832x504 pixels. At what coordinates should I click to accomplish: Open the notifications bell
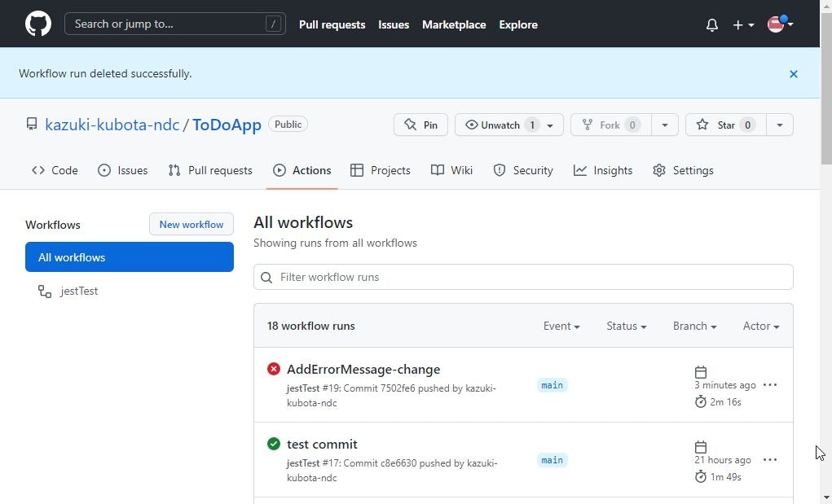click(x=712, y=24)
